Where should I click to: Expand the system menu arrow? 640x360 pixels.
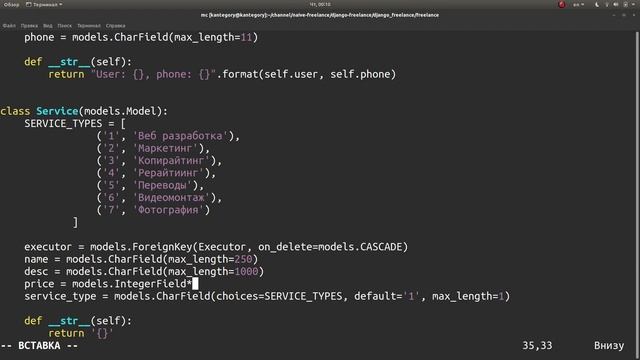(x=634, y=4)
